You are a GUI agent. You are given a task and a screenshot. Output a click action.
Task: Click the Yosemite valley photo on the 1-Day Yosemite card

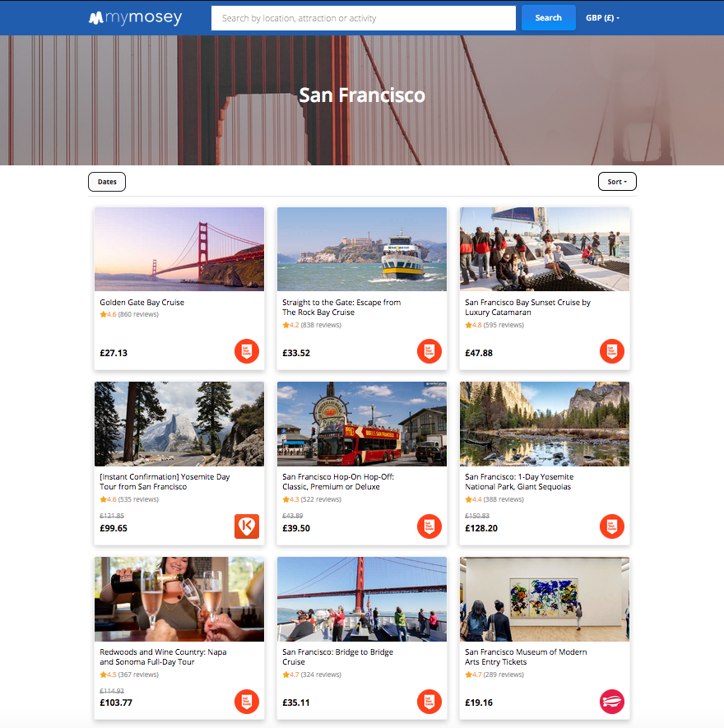click(x=544, y=424)
